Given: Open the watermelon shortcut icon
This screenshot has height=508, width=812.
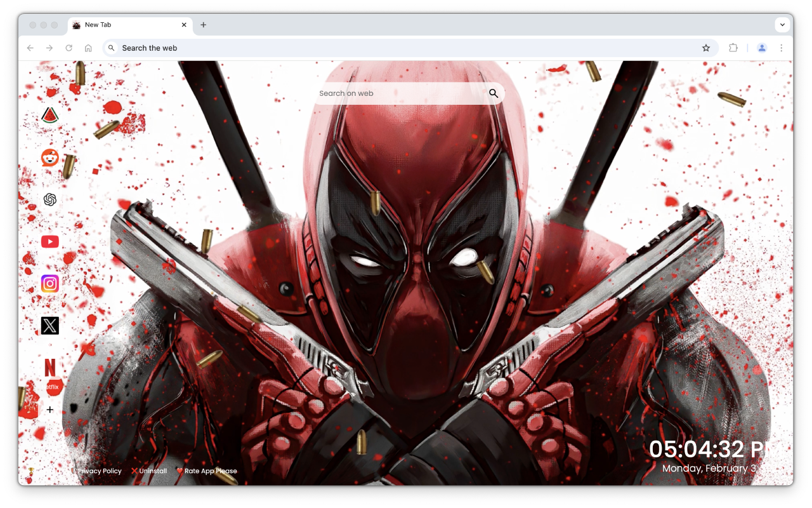Looking at the screenshot, I should (x=50, y=116).
